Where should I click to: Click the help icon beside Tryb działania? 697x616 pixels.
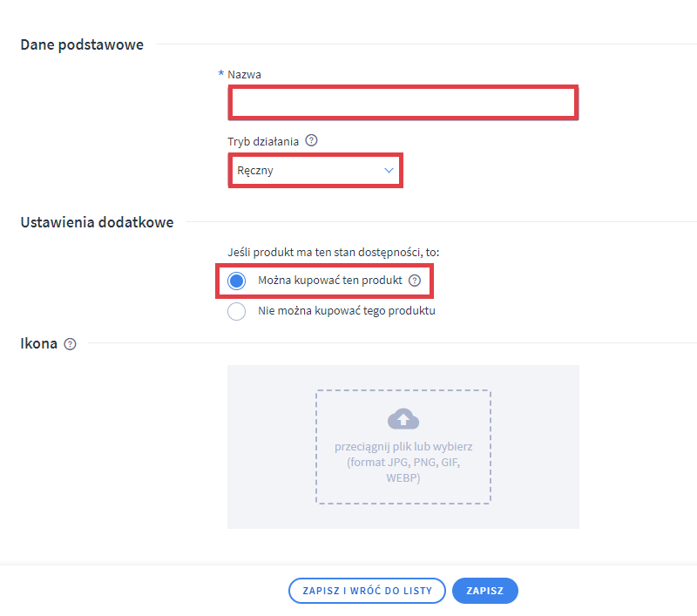coord(311,140)
